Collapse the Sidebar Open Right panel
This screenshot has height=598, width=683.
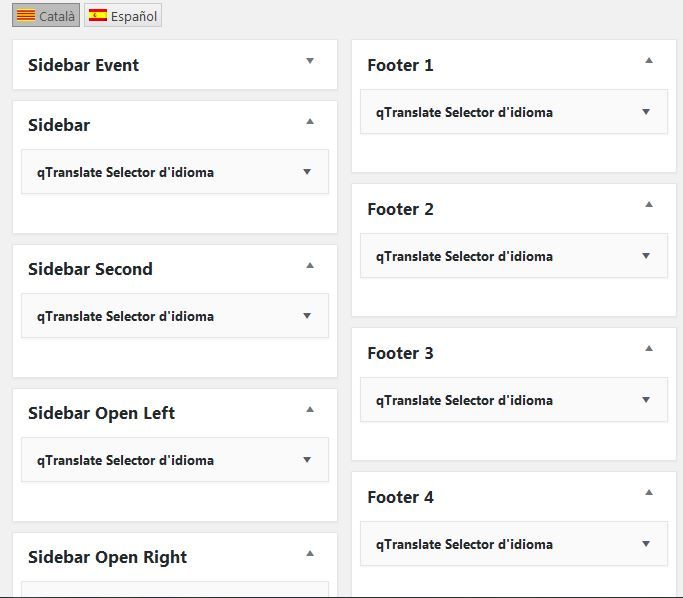[310, 554]
